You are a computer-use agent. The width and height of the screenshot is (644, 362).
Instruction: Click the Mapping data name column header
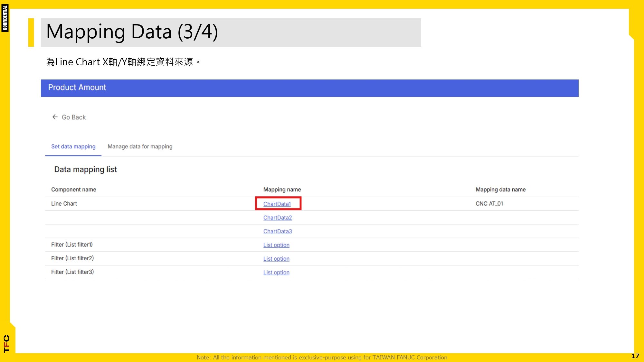[500, 190]
